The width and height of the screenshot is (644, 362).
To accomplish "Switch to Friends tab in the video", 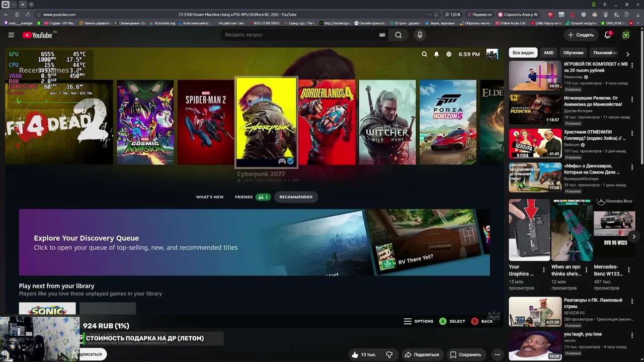I will tap(253, 197).
